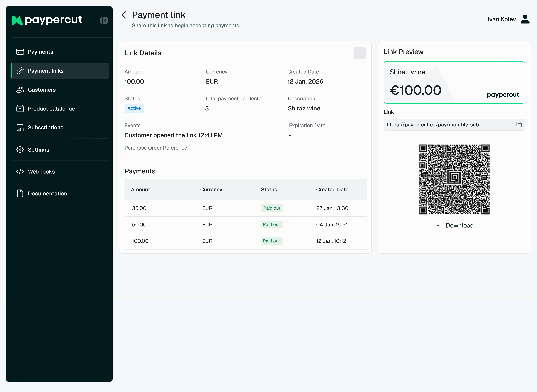Click the Ivan Kolev account name
The width and height of the screenshot is (537, 392).
pos(501,19)
